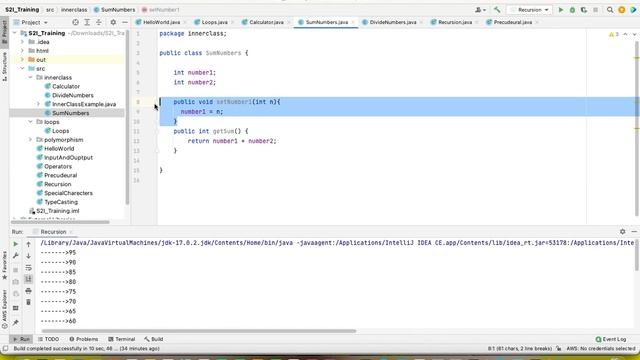Screen dimensions: 640x360
Task: Collapse the loops package
Action: point(30,122)
